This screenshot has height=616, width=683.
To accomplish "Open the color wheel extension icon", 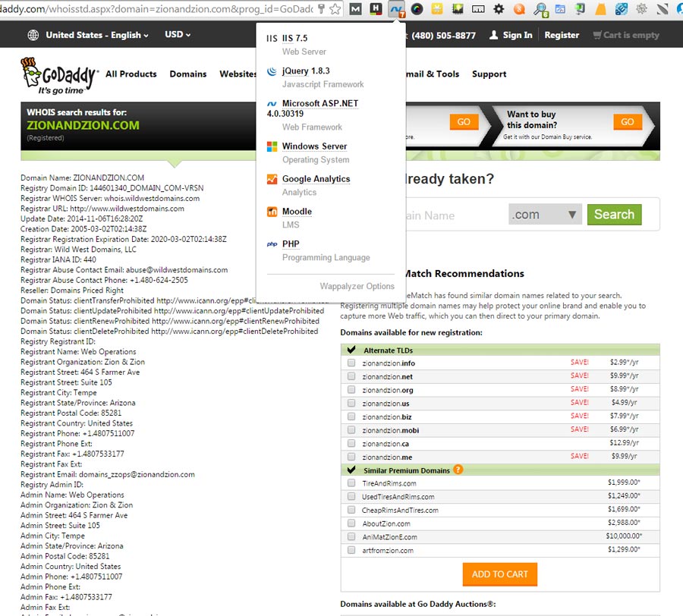I will (x=417, y=8).
